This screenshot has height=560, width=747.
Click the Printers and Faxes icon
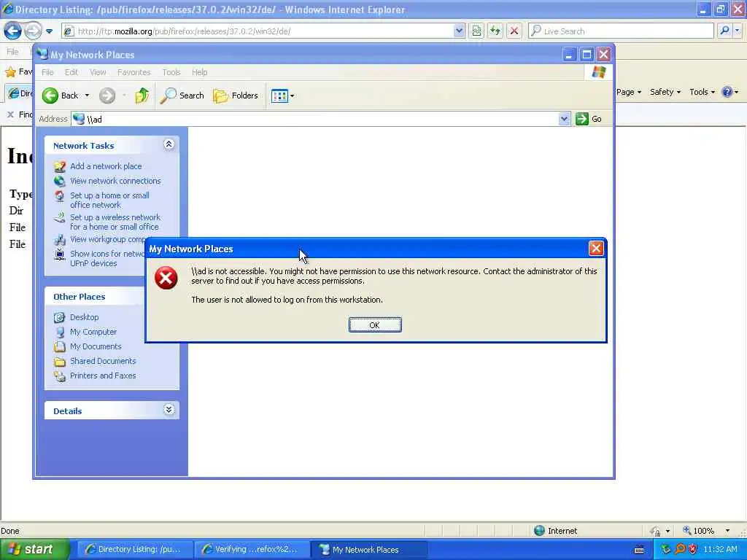pyautogui.click(x=60, y=376)
